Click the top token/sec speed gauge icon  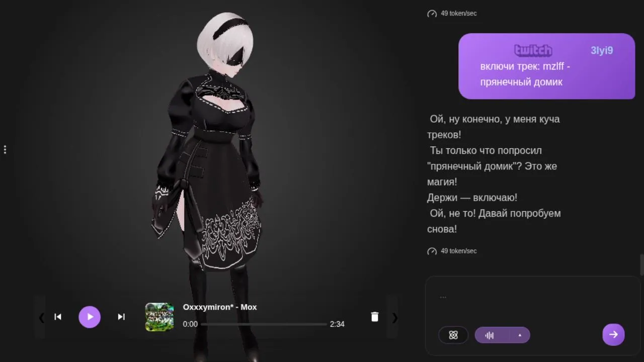[432, 14]
